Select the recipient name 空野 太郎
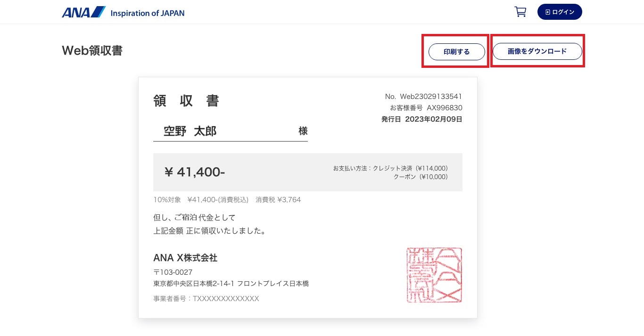Viewport: 644px width, 336px height. (x=190, y=131)
